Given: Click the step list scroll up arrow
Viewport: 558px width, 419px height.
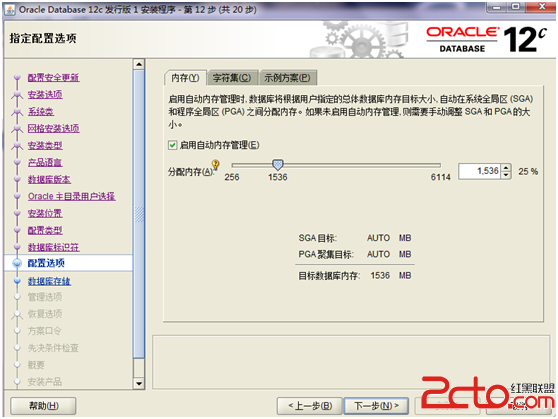Looking at the screenshot, I should [139, 64].
